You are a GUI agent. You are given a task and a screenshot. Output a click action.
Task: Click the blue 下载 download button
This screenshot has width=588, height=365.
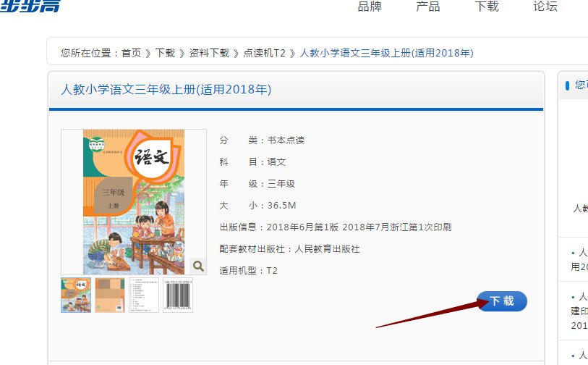click(502, 301)
